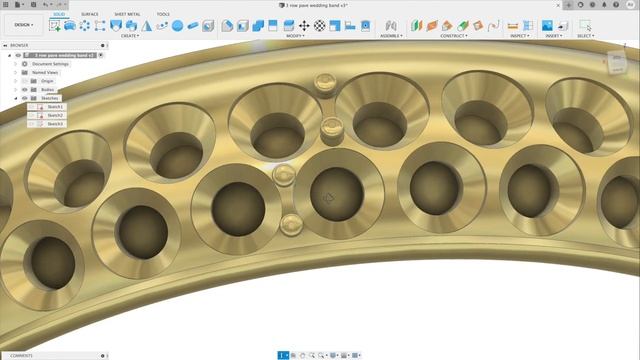The height and width of the screenshot is (360, 640).
Task: Show Sketch3 using its eye icon
Action: pos(32,124)
